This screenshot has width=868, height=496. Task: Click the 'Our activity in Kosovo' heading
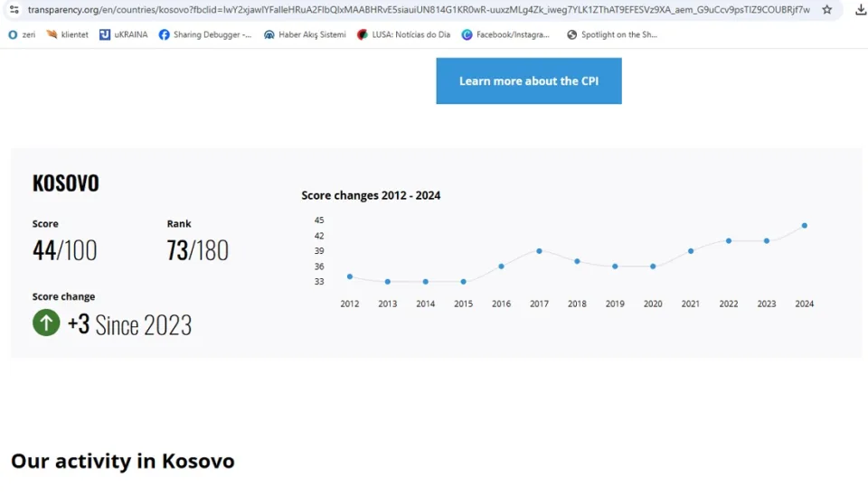click(122, 461)
